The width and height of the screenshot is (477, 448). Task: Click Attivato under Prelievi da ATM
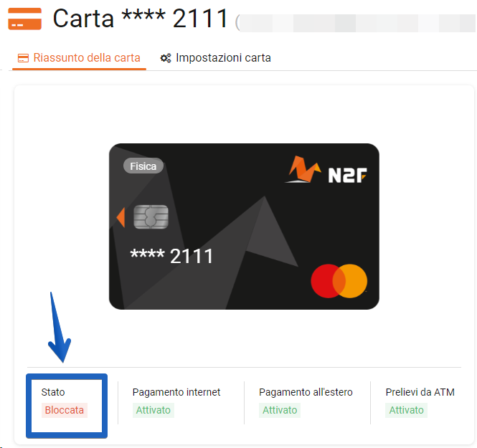click(406, 410)
